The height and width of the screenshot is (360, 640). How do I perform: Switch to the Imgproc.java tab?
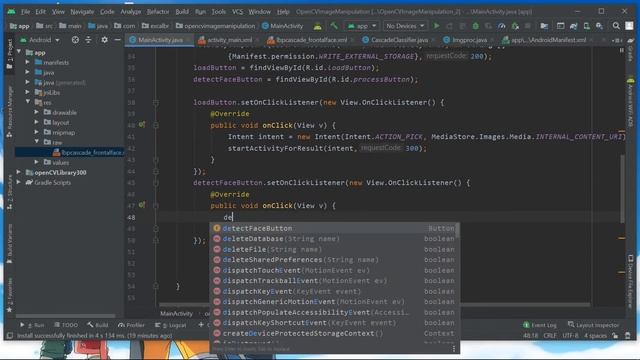point(469,40)
